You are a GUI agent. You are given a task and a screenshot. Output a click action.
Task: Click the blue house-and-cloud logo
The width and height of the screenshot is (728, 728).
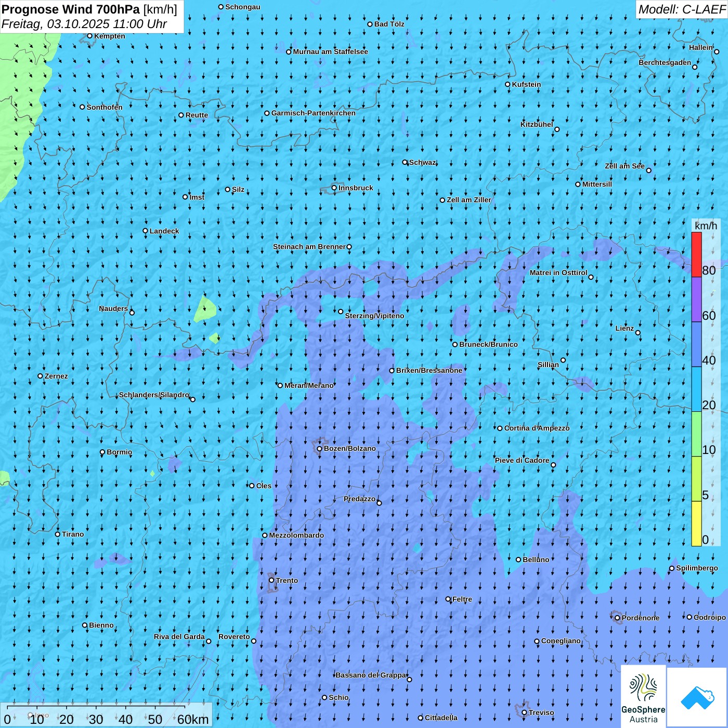click(697, 697)
